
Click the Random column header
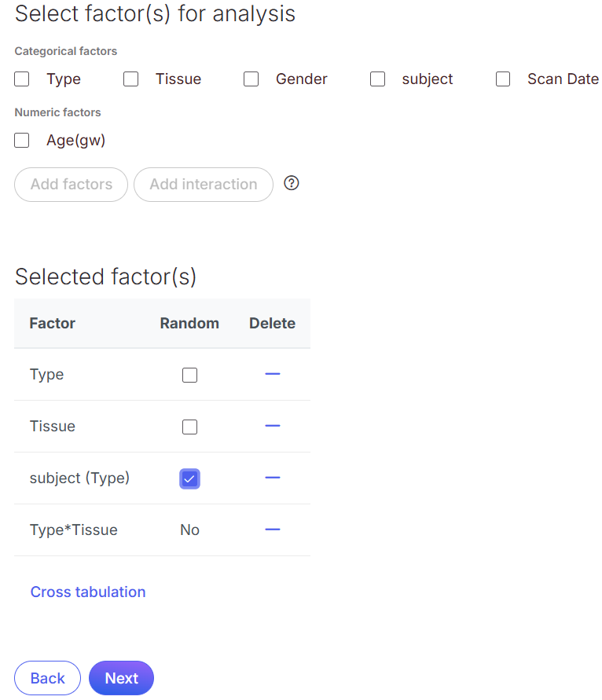(190, 323)
